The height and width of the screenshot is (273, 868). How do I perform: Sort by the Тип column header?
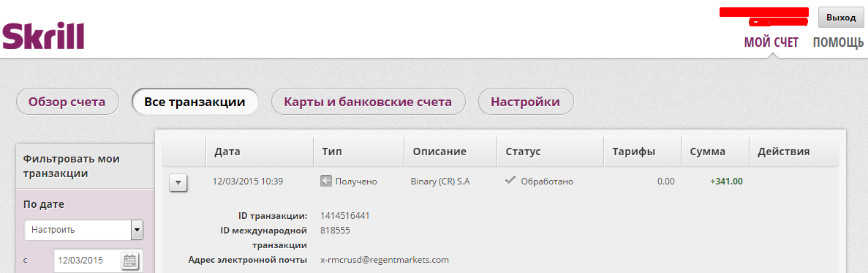tap(359, 152)
